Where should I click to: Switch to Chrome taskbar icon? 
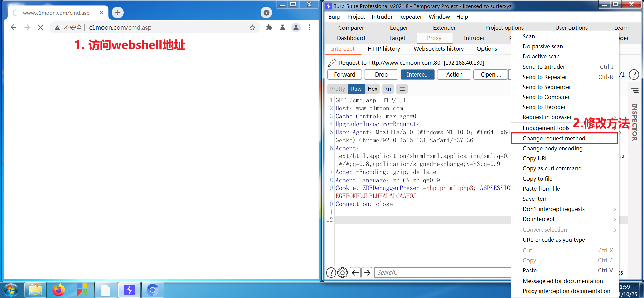[x=152, y=290]
